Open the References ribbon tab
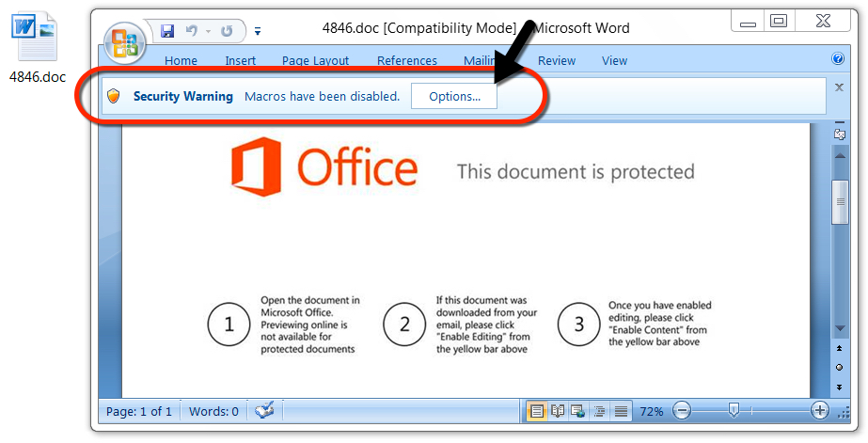Image resolution: width=868 pixels, height=443 pixels. pyautogui.click(x=407, y=61)
